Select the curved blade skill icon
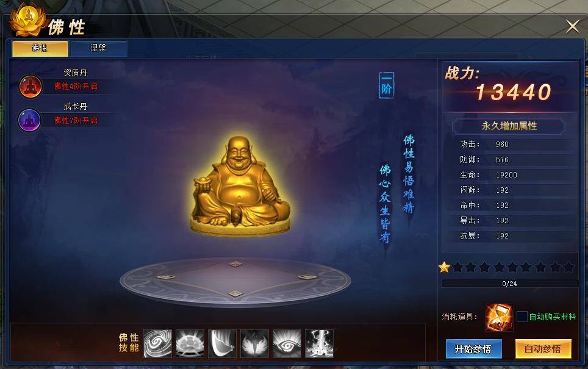 pos(223,343)
